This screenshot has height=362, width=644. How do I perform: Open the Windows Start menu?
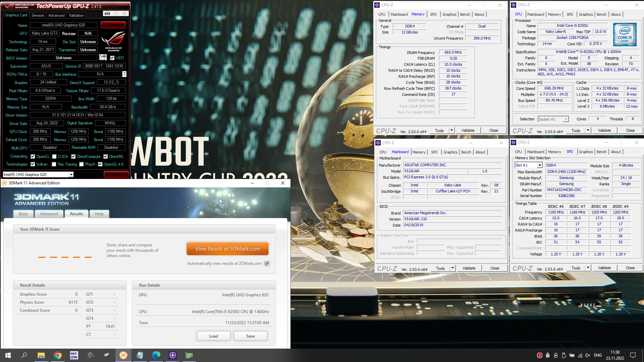click(8, 355)
